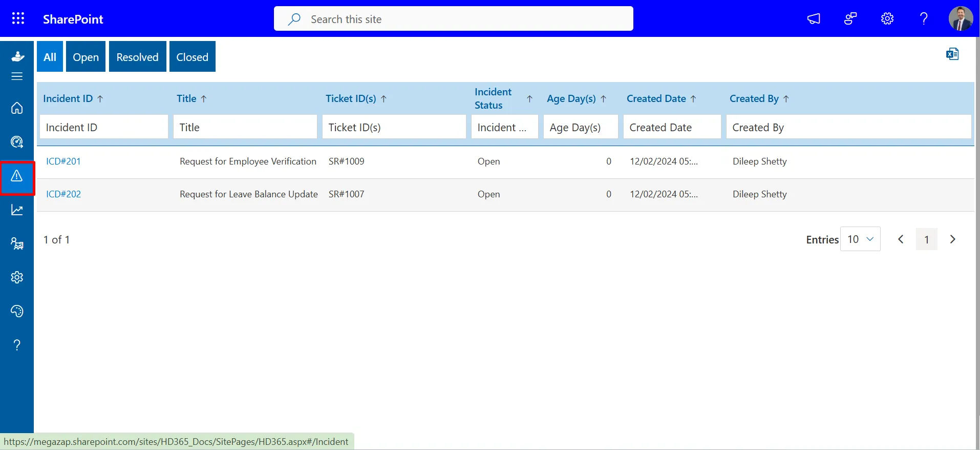This screenshot has width=980, height=450.
Task: Open the settings gear in the sidebar
Action: click(17, 277)
